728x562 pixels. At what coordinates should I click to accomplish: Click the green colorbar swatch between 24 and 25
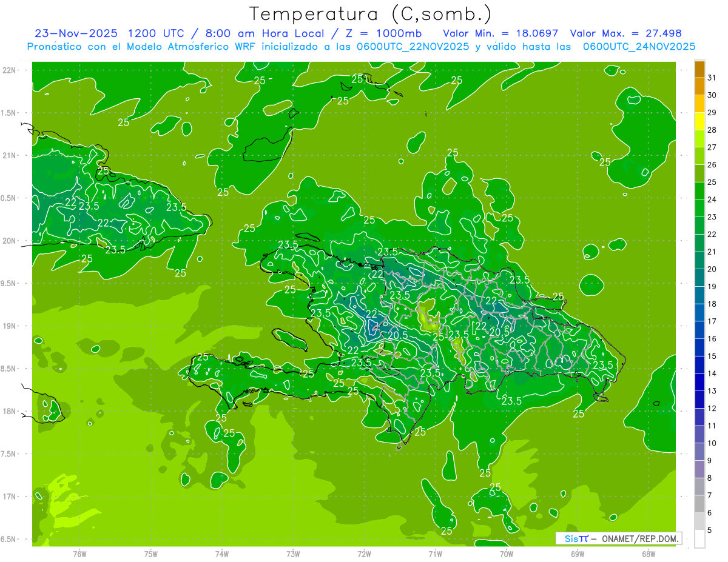(x=699, y=191)
